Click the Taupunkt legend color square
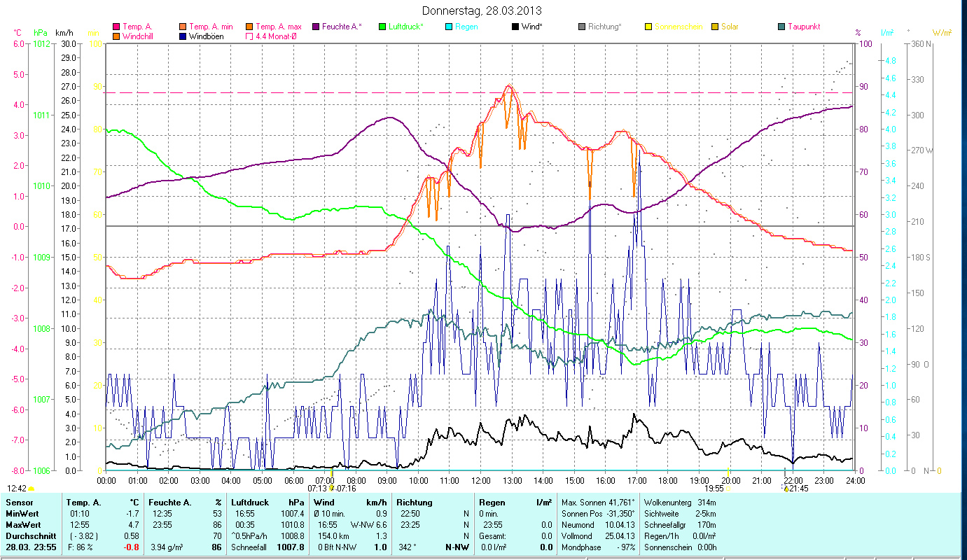 pyautogui.click(x=781, y=27)
